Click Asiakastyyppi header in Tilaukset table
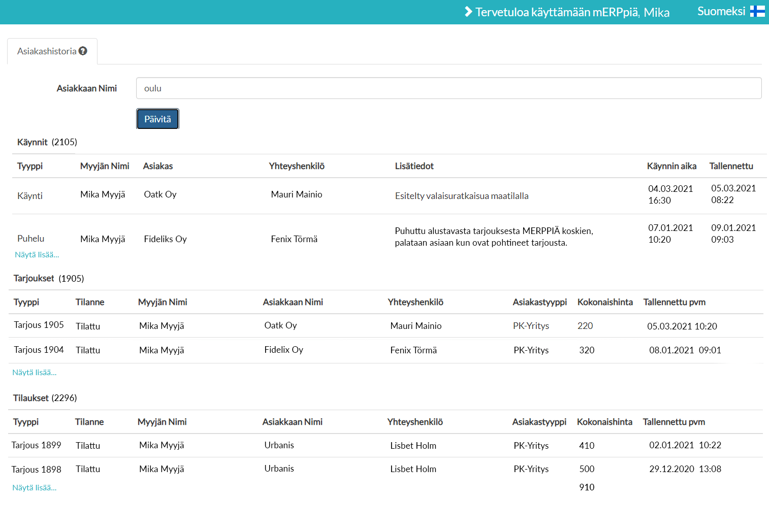 pos(539,422)
